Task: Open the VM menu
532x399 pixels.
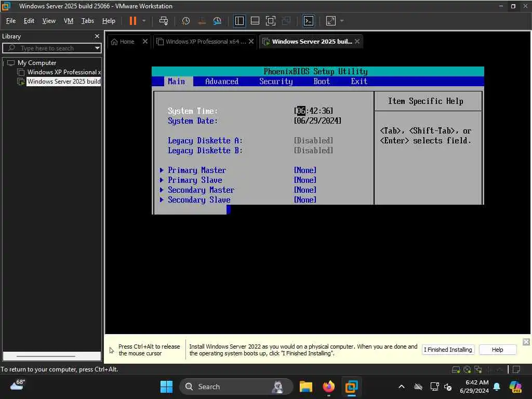Action: tap(69, 21)
